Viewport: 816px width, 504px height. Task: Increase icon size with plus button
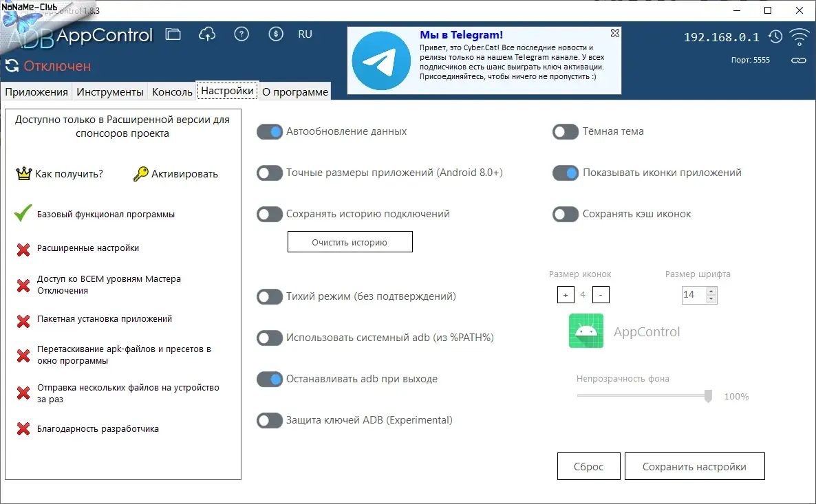click(x=565, y=295)
